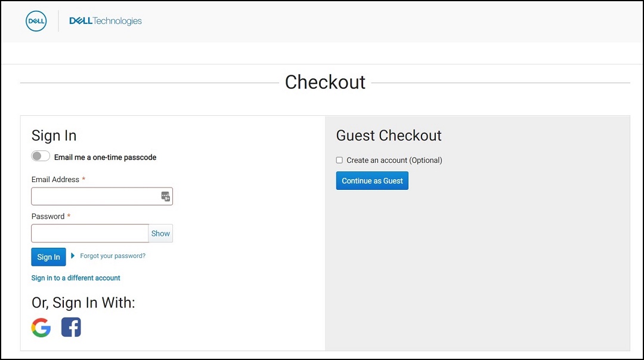Click the Guest Checkout heading

(389, 136)
